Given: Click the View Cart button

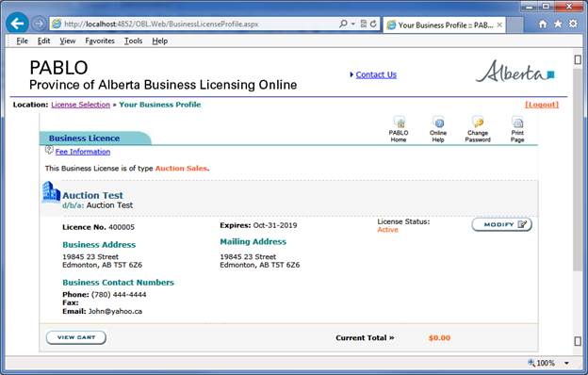Looking at the screenshot, I should coord(76,337).
